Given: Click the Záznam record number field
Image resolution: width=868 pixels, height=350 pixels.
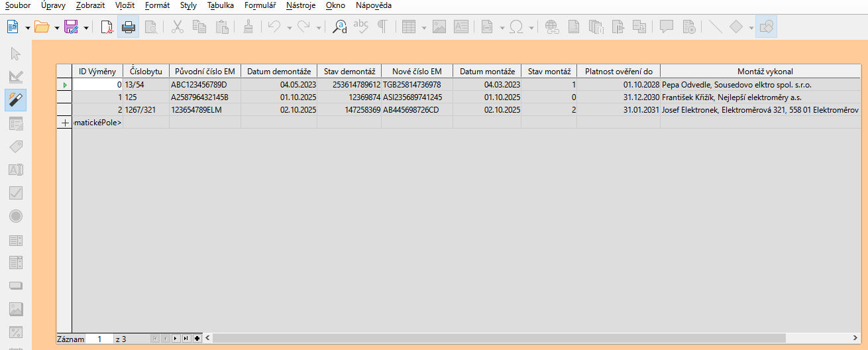Looking at the screenshot, I should tap(100, 339).
